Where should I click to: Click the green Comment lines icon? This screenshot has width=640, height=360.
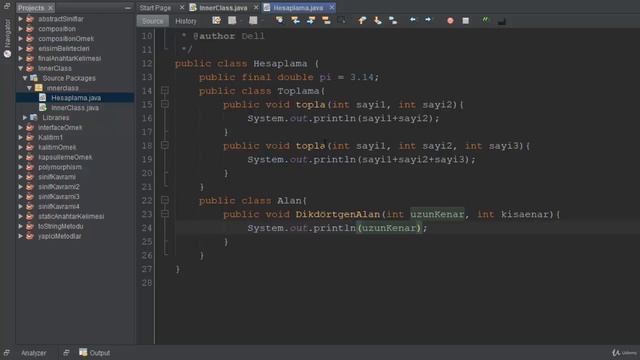(x=485, y=20)
